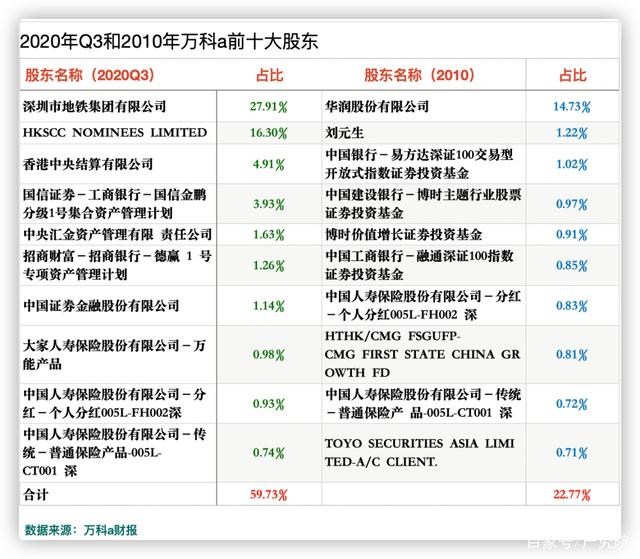640x559 pixels.
Task: Click 华润股份有限公司 cell
Action: pyautogui.click(x=377, y=106)
